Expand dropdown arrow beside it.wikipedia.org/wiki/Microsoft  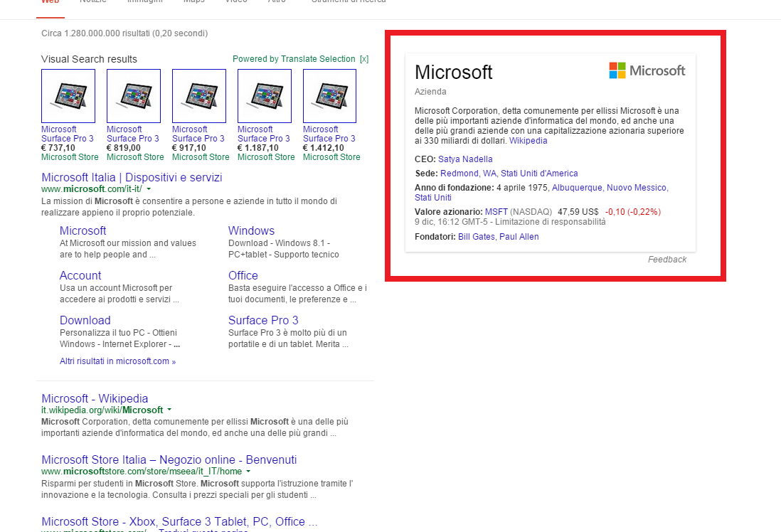pyautogui.click(x=169, y=410)
